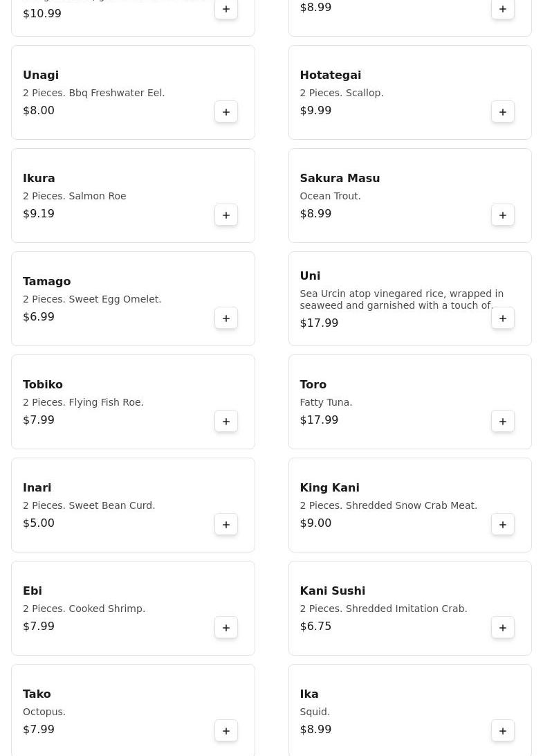Image resolution: width=543 pixels, height=756 pixels.
Task: Add Uni sea urchin item
Action: point(503,318)
